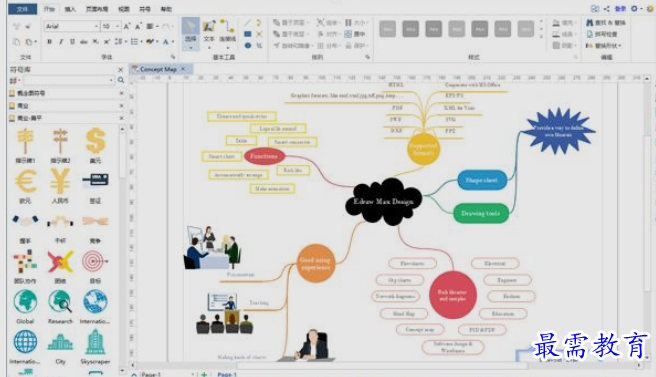Toggle bold formatting
Viewport: 656px width, 377px height.
(49, 41)
